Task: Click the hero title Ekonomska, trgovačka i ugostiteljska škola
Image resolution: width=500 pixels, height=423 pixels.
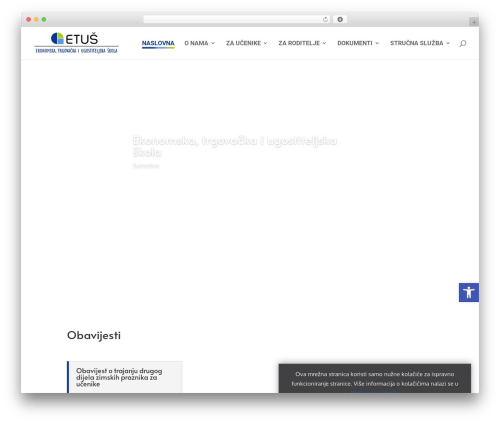Action: [x=235, y=146]
